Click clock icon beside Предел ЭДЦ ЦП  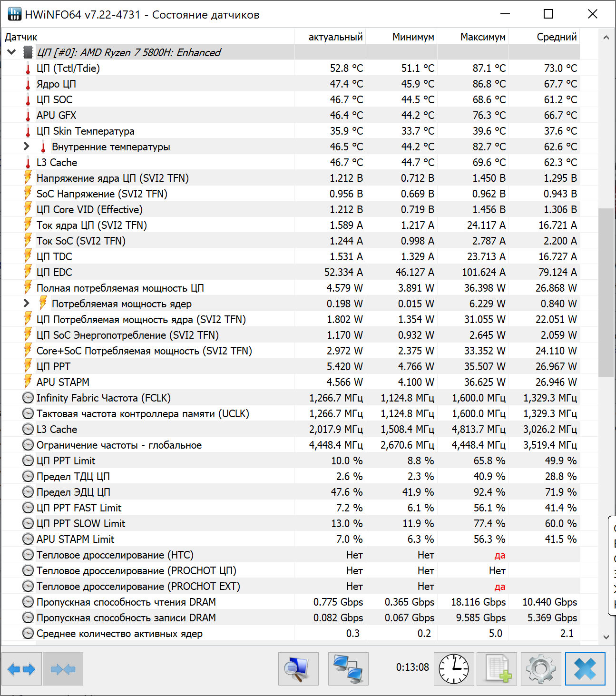[28, 492]
